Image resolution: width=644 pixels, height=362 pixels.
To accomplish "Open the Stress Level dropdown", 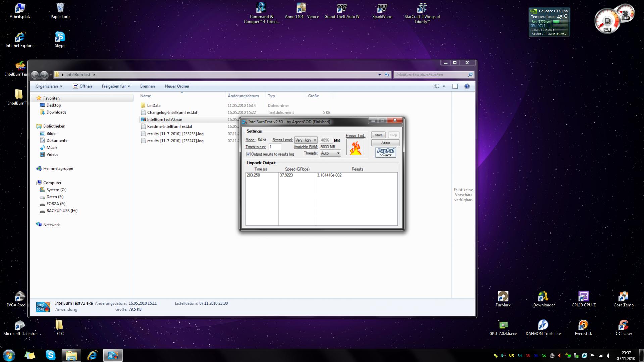I will [x=306, y=140].
